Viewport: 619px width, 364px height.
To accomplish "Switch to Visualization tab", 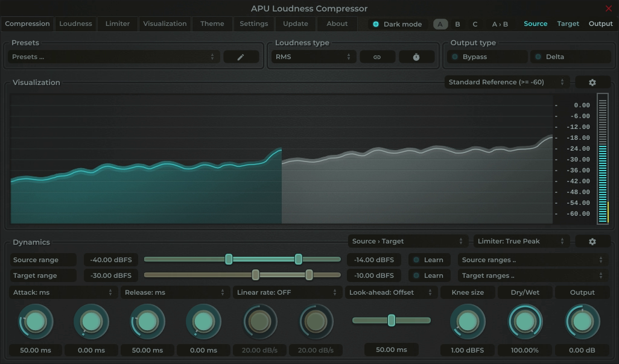I will (165, 24).
